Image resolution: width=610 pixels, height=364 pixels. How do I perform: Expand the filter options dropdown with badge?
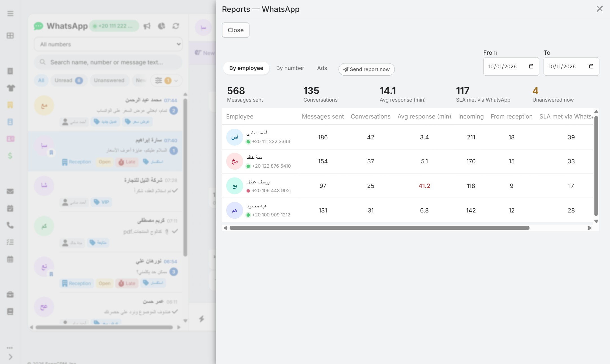click(x=166, y=80)
